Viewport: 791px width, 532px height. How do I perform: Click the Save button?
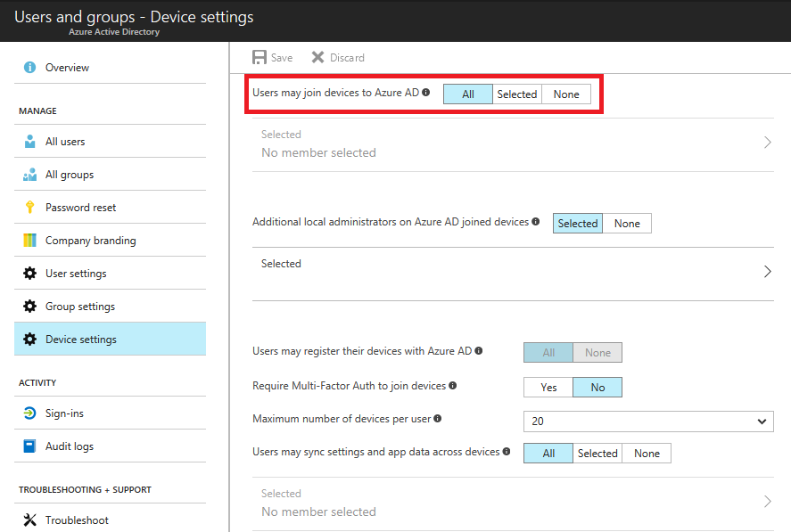272,58
